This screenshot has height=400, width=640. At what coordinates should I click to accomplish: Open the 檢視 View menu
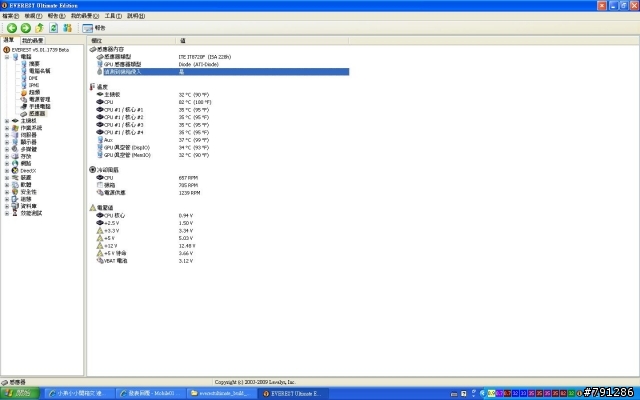tap(33, 16)
